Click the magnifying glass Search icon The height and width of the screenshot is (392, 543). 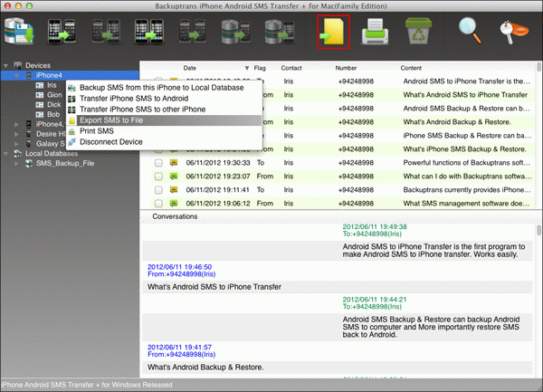pyautogui.click(x=471, y=31)
